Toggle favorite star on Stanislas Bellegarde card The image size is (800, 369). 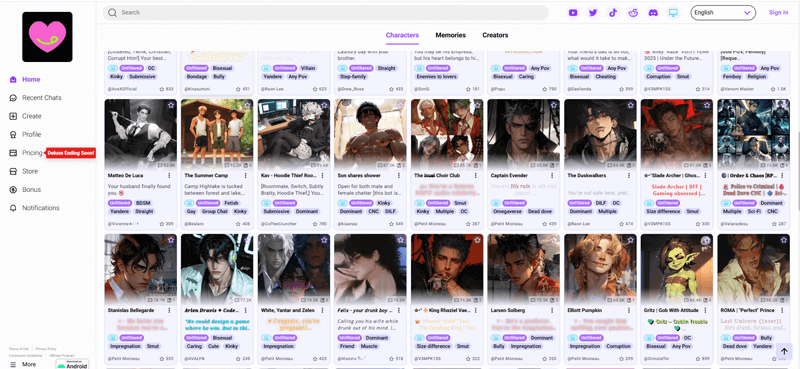point(171,240)
